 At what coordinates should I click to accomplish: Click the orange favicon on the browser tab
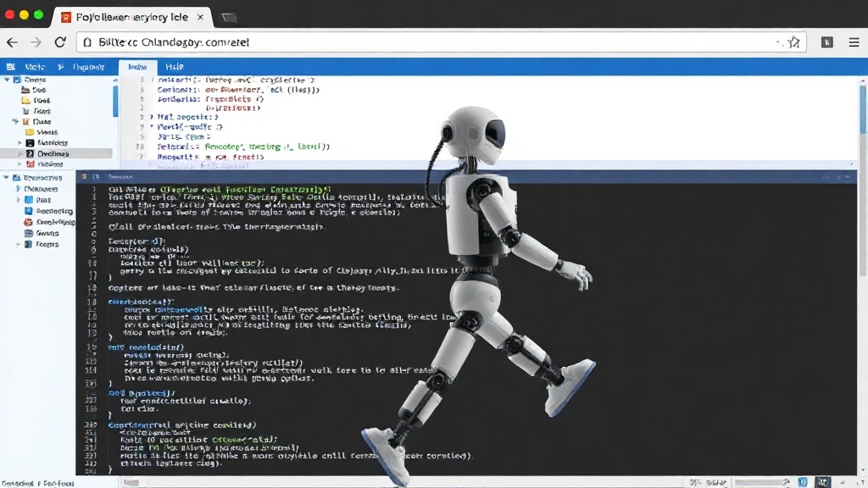(66, 17)
